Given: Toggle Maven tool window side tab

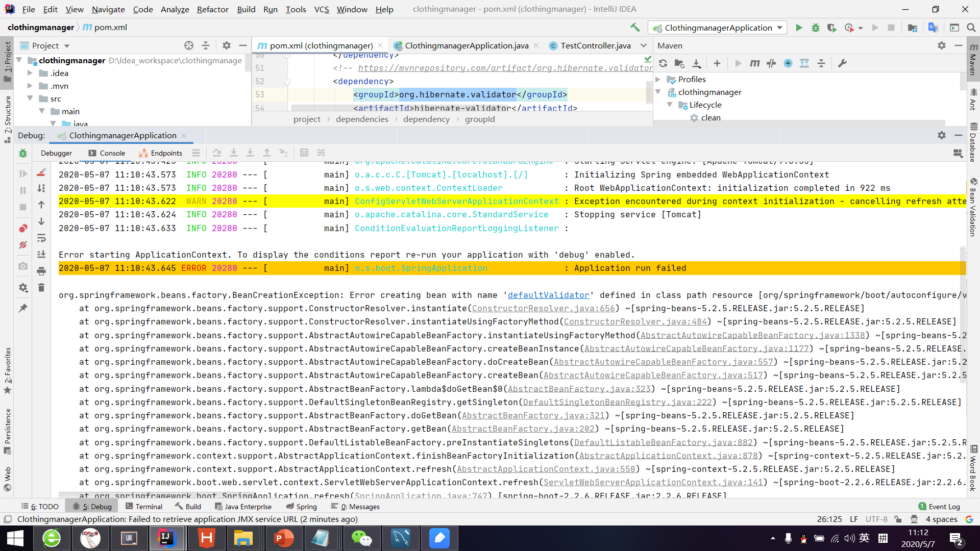Looking at the screenshot, I should coord(973,59).
